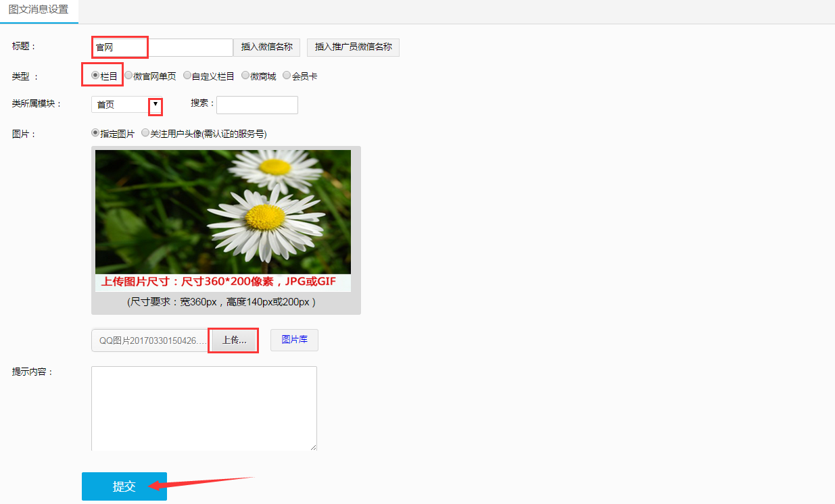Click 插入推广员微信名称 button

tap(353, 47)
